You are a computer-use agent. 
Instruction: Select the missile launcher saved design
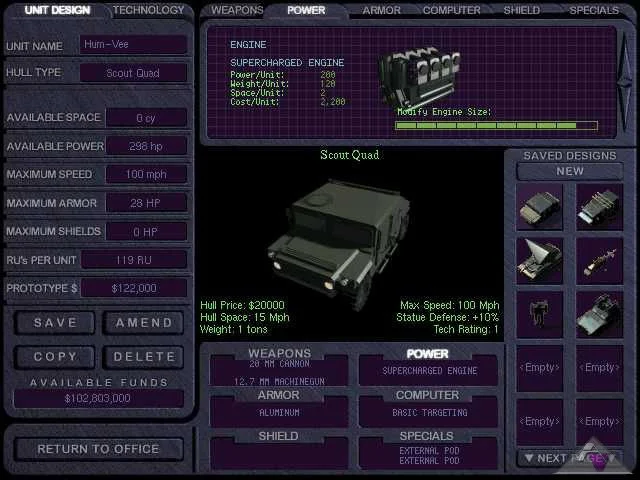(x=600, y=206)
